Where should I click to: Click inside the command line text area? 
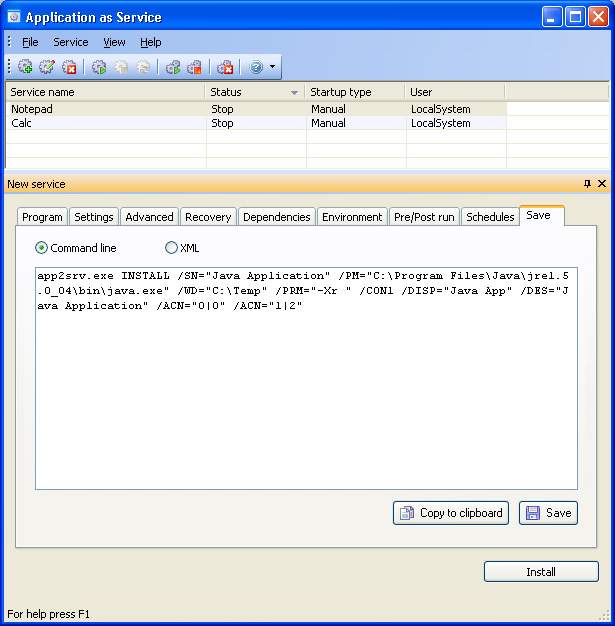coord(306,378)
